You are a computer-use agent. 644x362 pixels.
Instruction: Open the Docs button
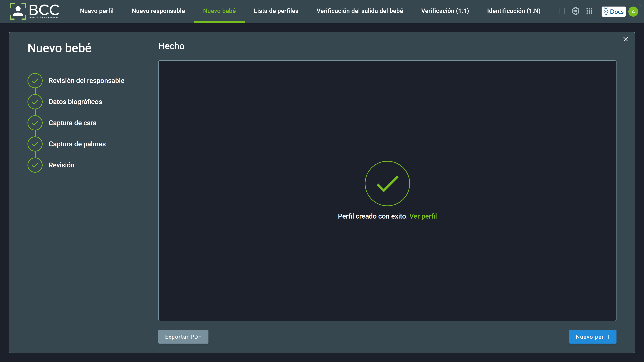[613, 12]
